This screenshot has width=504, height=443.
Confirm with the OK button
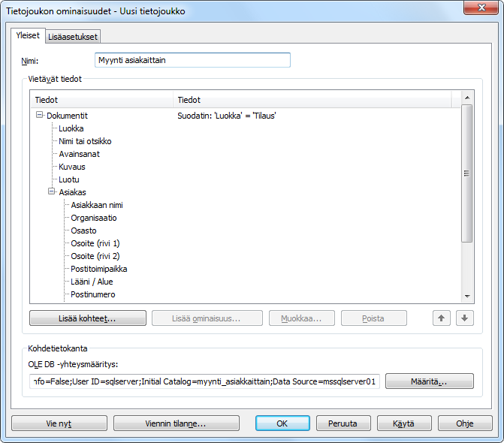coord(282,423)
